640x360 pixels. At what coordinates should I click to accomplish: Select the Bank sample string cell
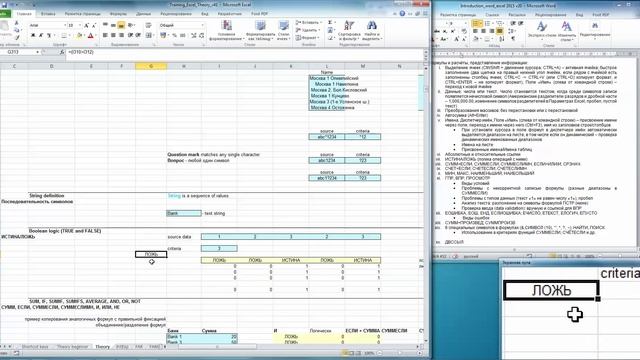(x=184, y=213)
